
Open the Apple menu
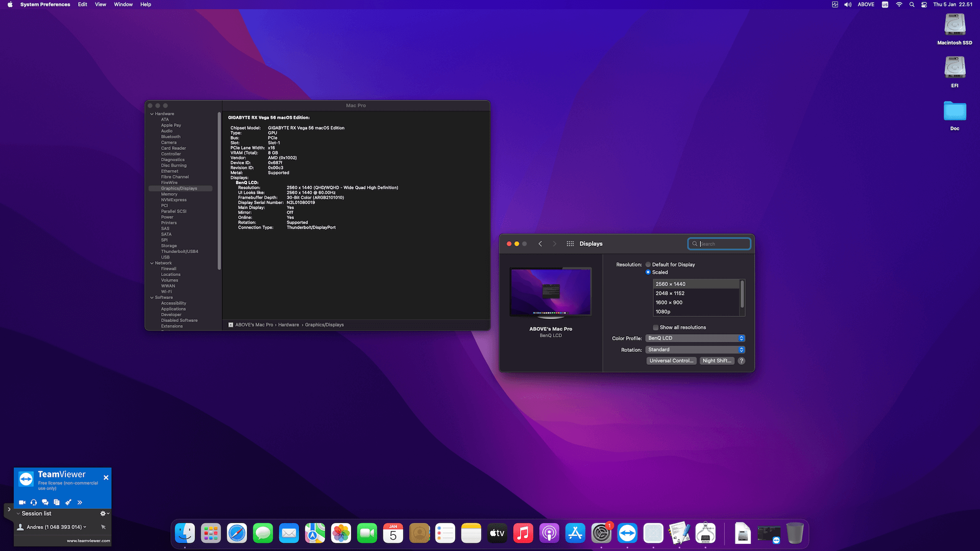[10, 5]
